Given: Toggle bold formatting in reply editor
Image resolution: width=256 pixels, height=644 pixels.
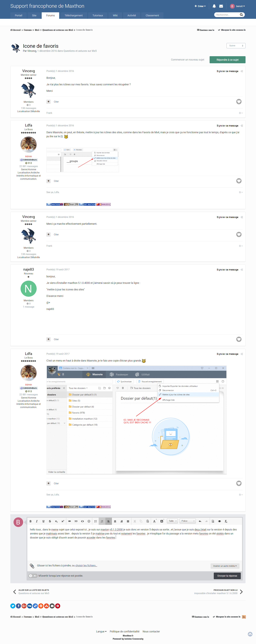Looking at the screenshot, I should point(31,521).
